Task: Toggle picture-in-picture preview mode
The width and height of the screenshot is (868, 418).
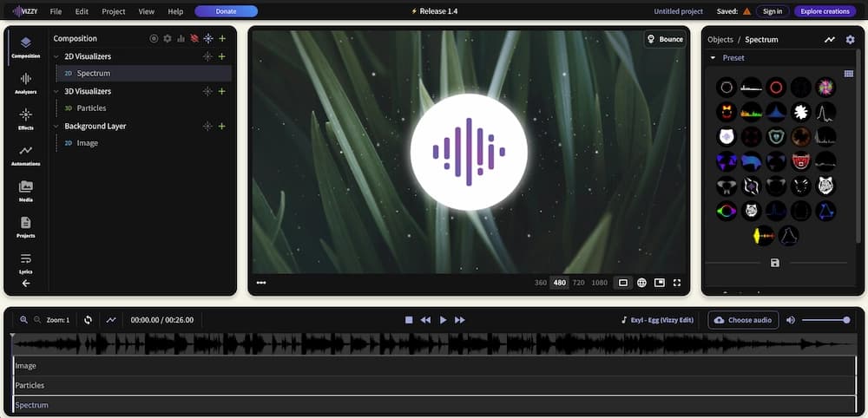Action: [660, 283]
